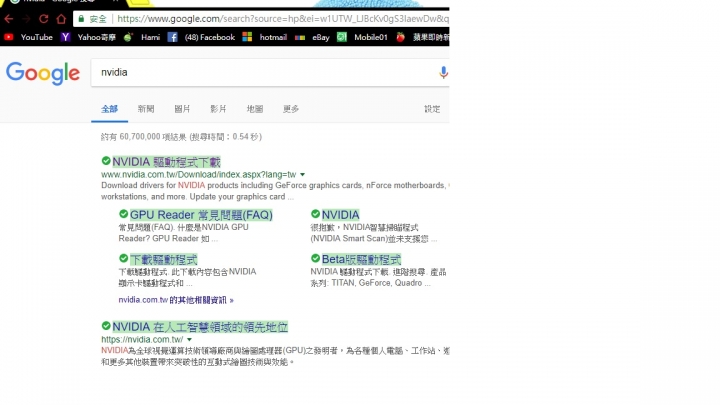Viewport: 720px width, 405px height.
Task: Reload the page with refresh icon
Action: point(44,19)
